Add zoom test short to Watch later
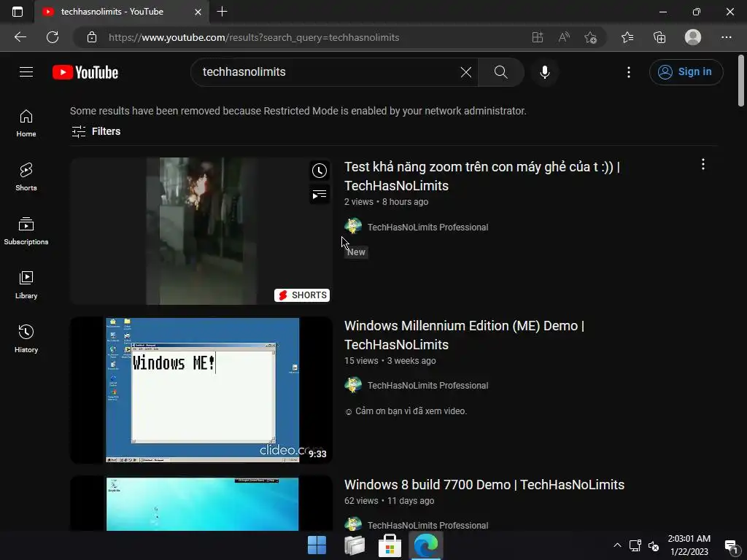Viewport: 747px width, 560px height. [x=320, y=171]
